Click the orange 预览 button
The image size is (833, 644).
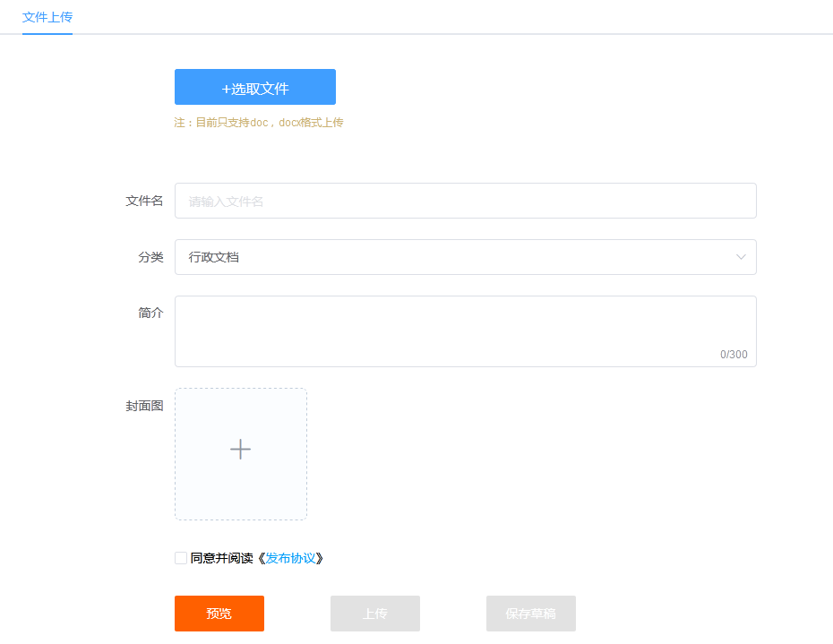(219, 614)
